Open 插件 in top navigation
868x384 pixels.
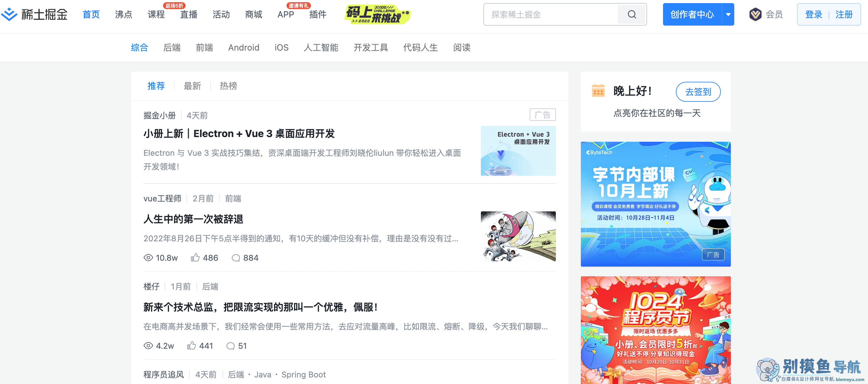coord(318,14)
